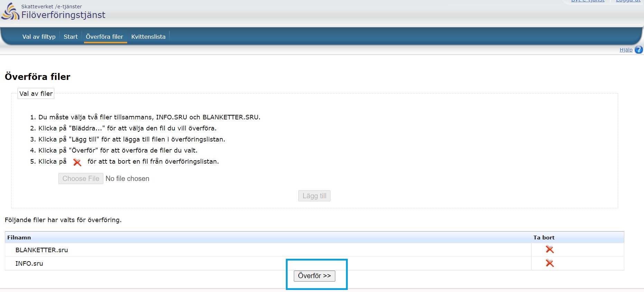Remove INFO.sru with its red X
This screenshot has height=292, width=644.
click(550, 263)
